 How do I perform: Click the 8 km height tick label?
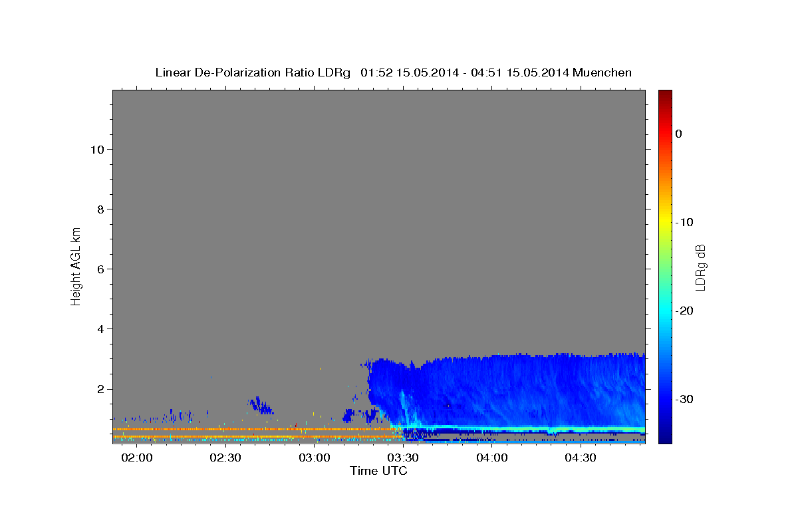(x=100, y=209)
